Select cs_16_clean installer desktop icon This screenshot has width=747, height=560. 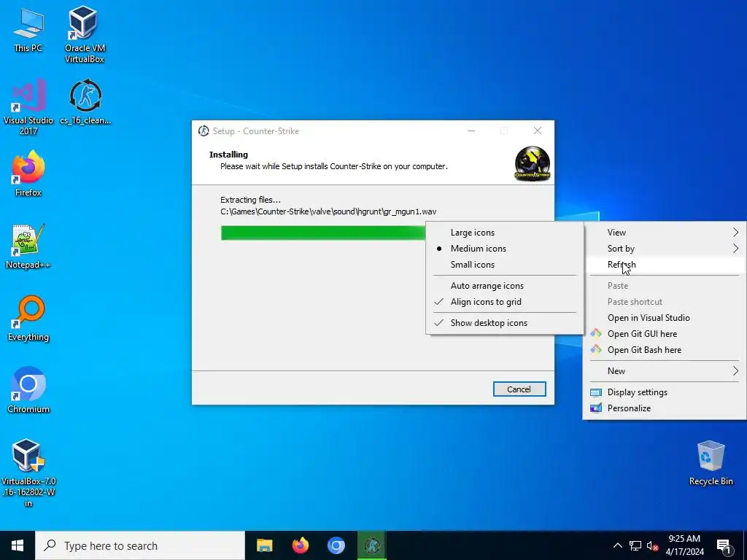coord(85,102)
